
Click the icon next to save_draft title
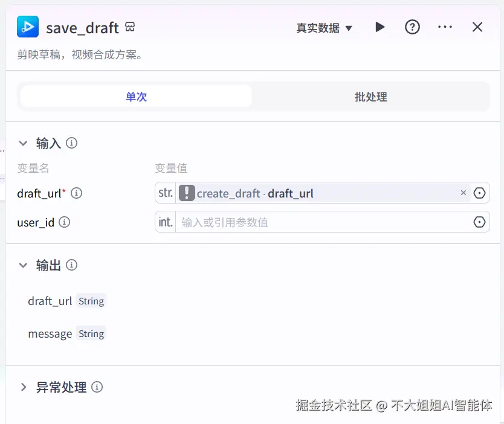[130, 27]
